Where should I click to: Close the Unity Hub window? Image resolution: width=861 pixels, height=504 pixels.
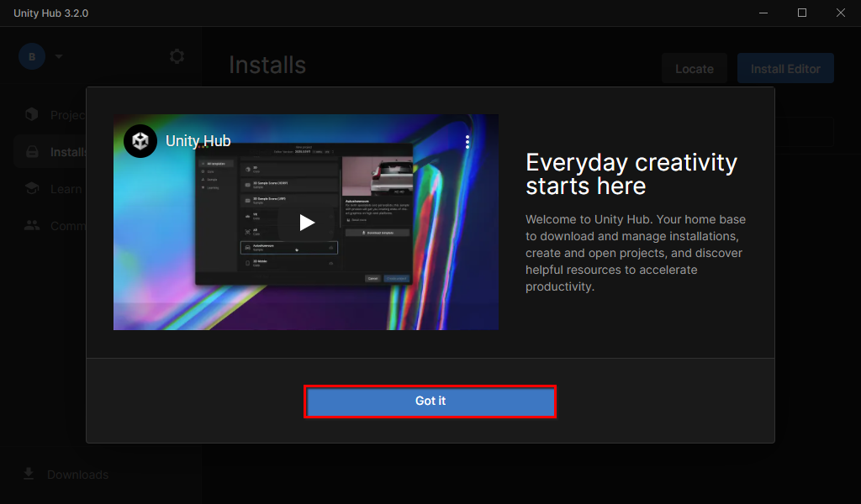840,13
